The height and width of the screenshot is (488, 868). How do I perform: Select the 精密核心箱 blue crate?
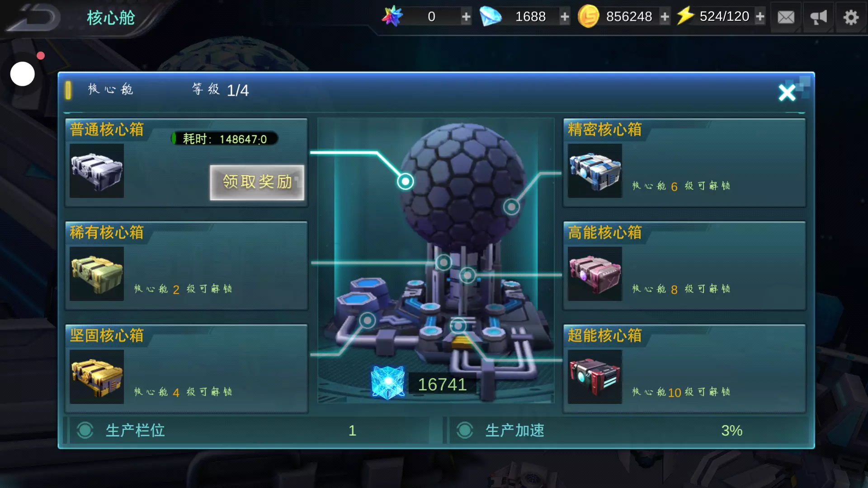(x=595, y=171)
